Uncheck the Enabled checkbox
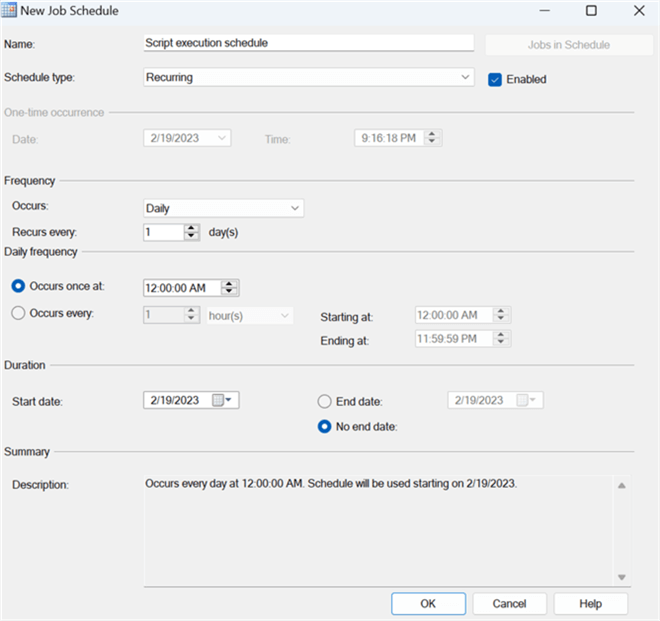Screen dimensions: 660x621 click(494, 79)
